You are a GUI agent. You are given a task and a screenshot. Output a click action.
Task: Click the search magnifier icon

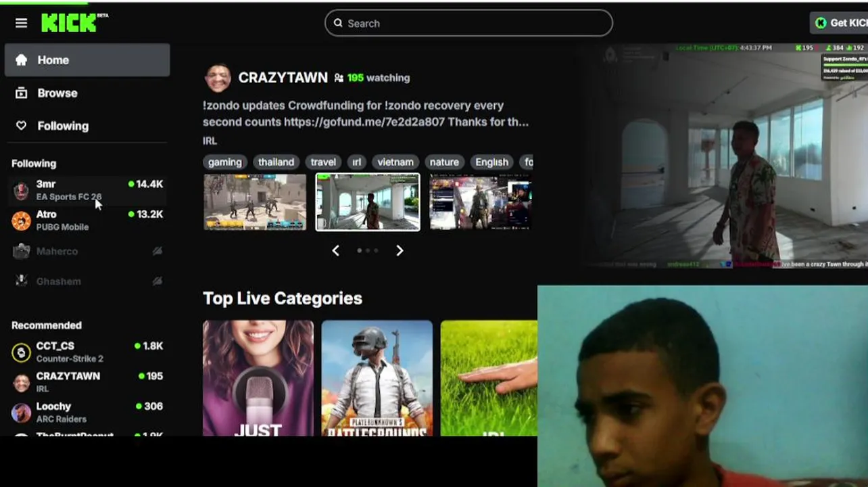point(338,23)
